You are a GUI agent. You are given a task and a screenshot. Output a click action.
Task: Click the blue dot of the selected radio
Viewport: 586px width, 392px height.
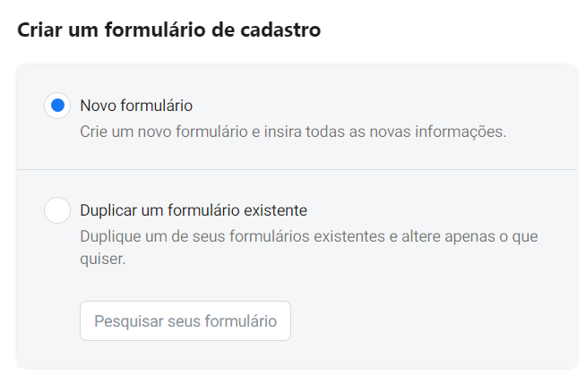pyautogui.click(x=57, y=106)
